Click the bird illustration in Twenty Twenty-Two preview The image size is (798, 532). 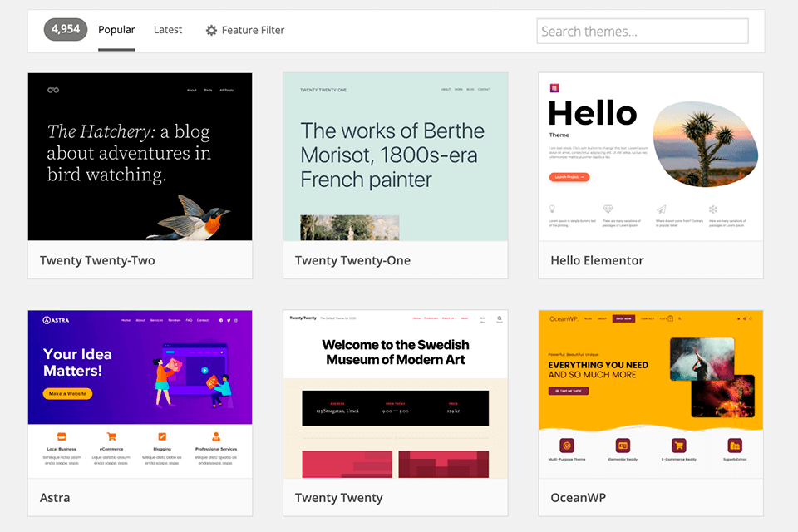(190, 218)
